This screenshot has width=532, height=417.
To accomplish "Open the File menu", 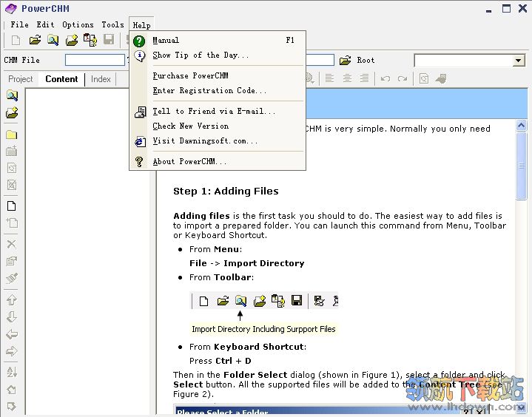I will (x=19, y=24).
